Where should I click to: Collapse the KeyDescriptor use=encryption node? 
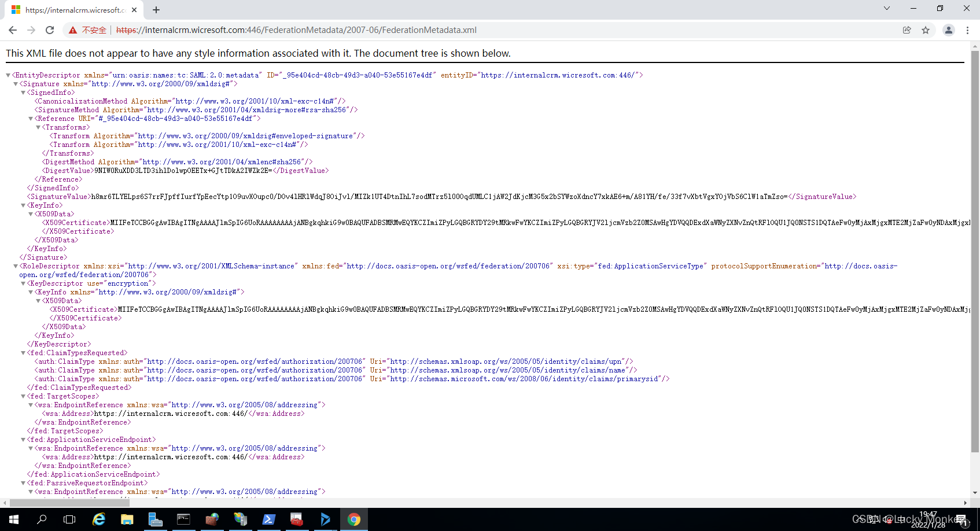(x=23, y=283)
